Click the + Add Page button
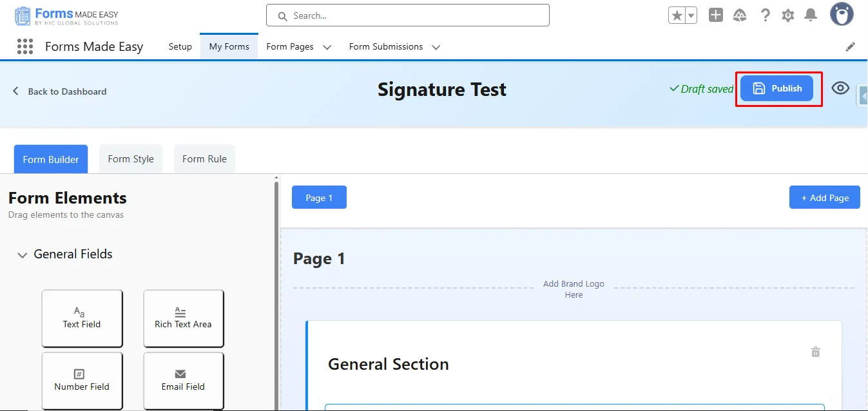The height and width of the screenshot is (411, 868). [825, 198]
